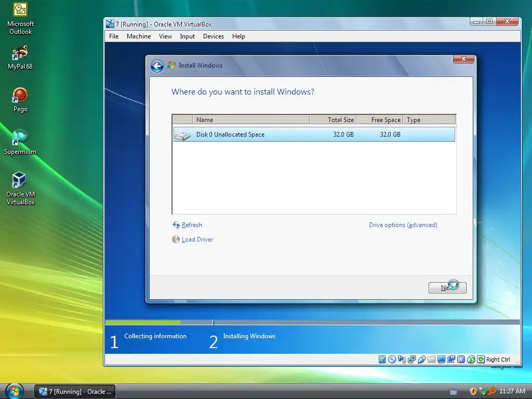The height and width of the screenshot is (399, 532).
Task: Click the 32.0 GB Total Size value
Action: (x=343, y=135)
